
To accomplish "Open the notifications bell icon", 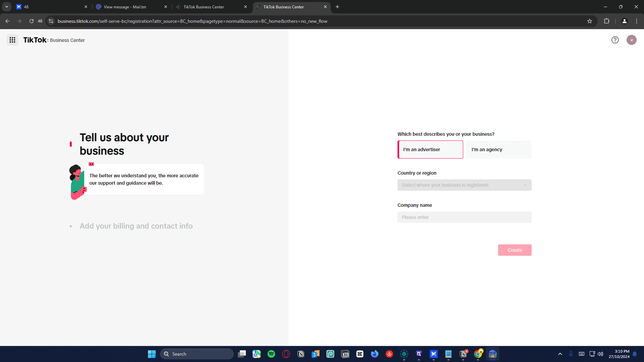I will tap(635, 354).
